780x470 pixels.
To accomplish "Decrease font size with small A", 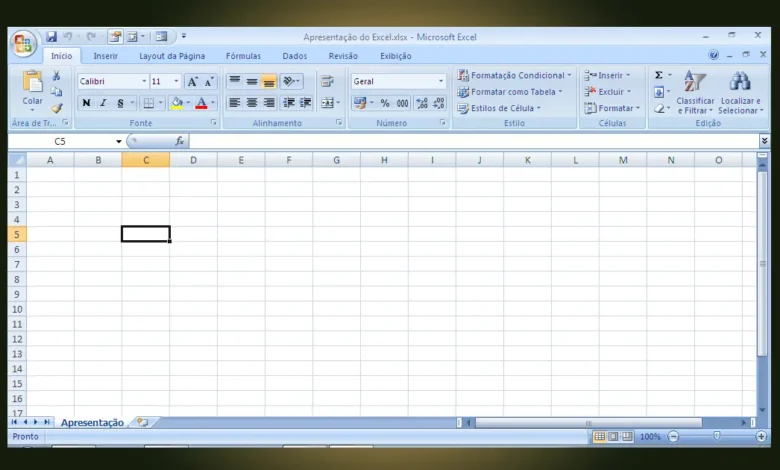I will [209, 82].
